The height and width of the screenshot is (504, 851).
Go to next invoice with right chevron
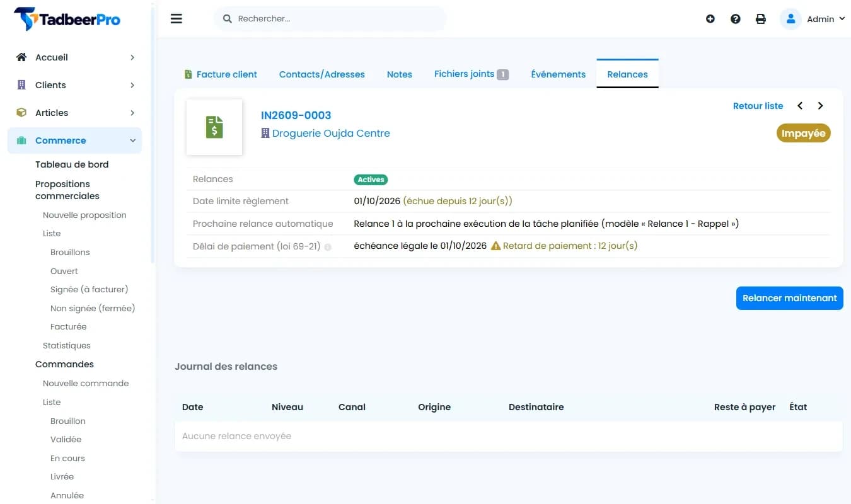pos(820,106)
